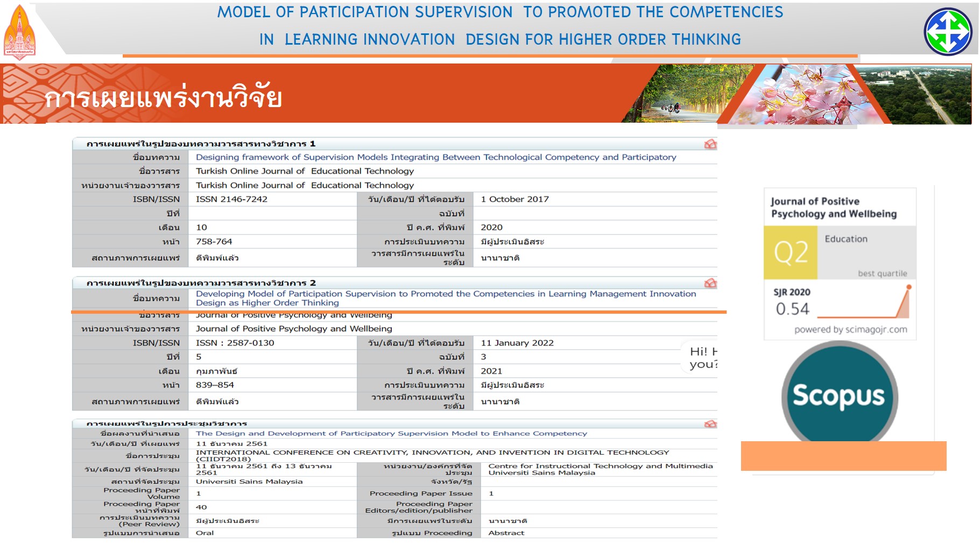Click the 'Centre for Instructional Technology and Multimedia' organizer
The height and width of the screenshot is (551, 980).
[600, 469]
